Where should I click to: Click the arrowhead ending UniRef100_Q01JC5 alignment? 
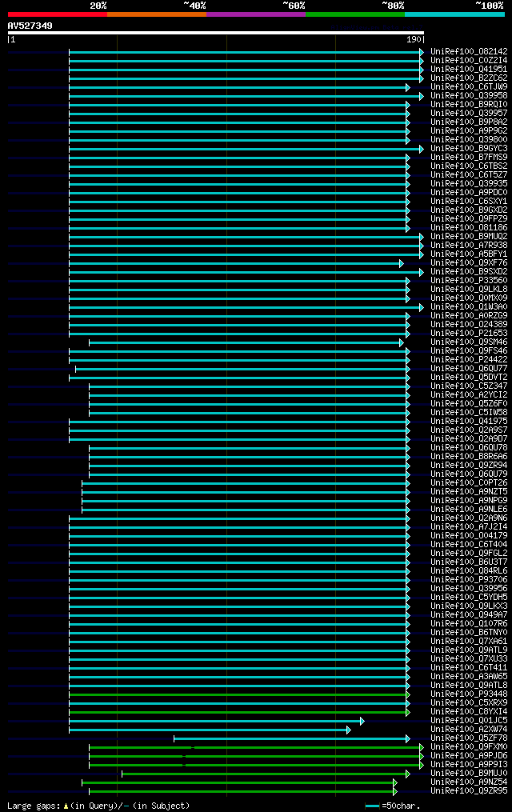pos(362,722)
